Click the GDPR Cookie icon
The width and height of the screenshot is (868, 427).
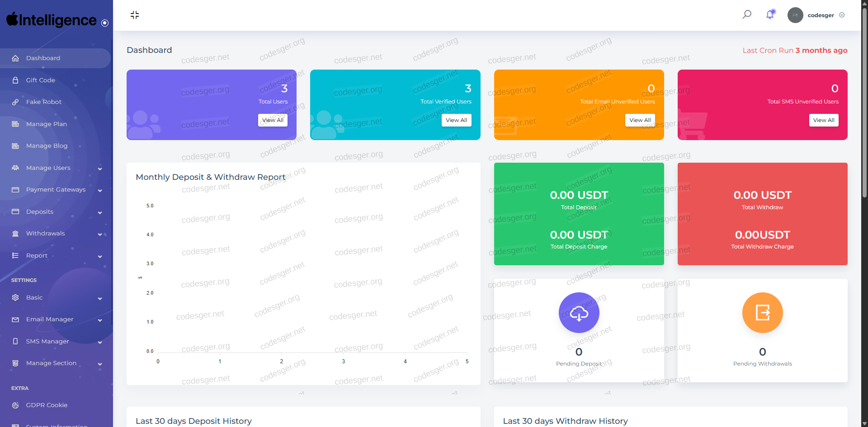[15, 405]
